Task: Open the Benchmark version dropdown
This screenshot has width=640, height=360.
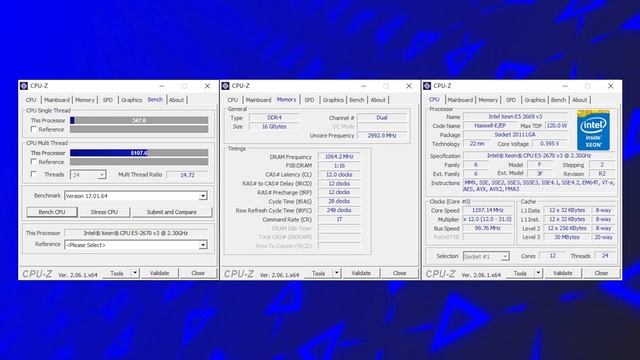Action: [x=136, y=196]
